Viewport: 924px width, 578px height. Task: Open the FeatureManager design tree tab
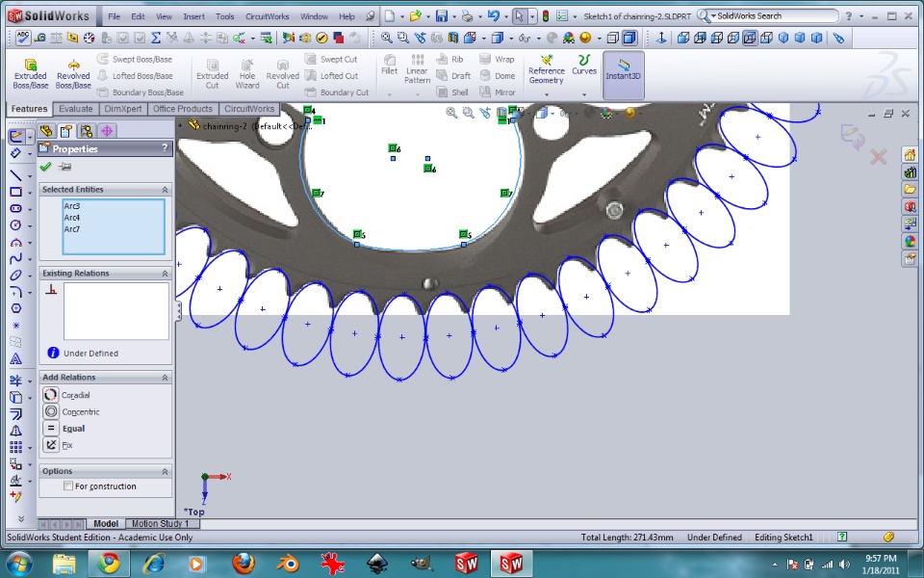(x=46, y=131)
